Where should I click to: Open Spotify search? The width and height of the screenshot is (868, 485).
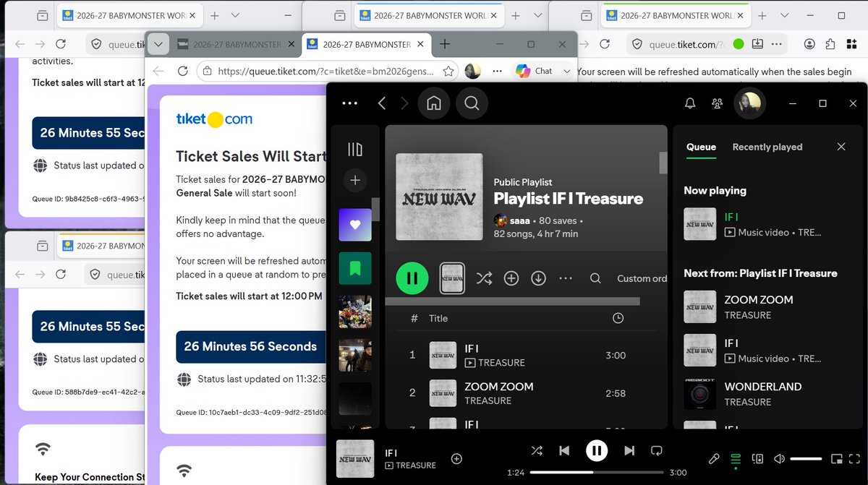click(x=472, y=103)
